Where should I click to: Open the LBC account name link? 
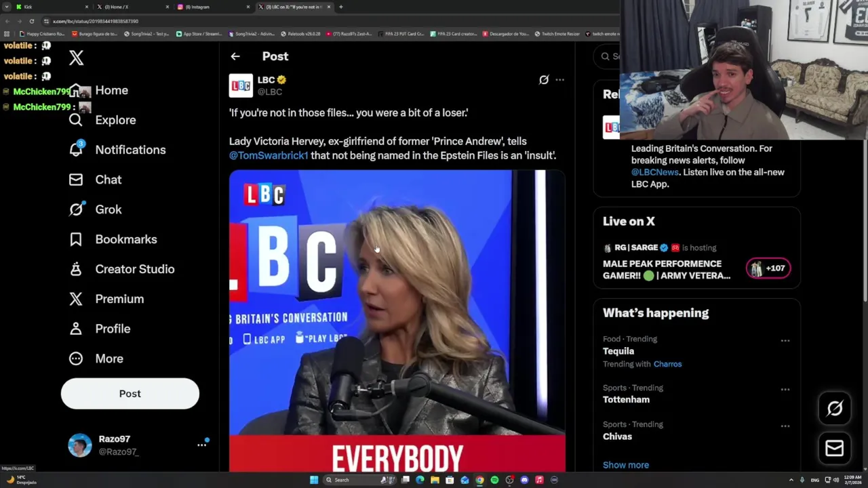pyautogui.click(x=266, y=80)
